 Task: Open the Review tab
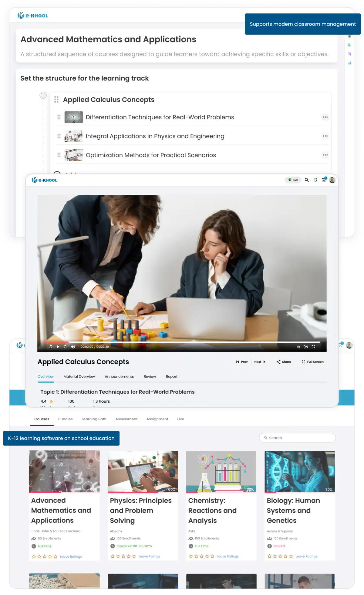(x=150, y=377)
